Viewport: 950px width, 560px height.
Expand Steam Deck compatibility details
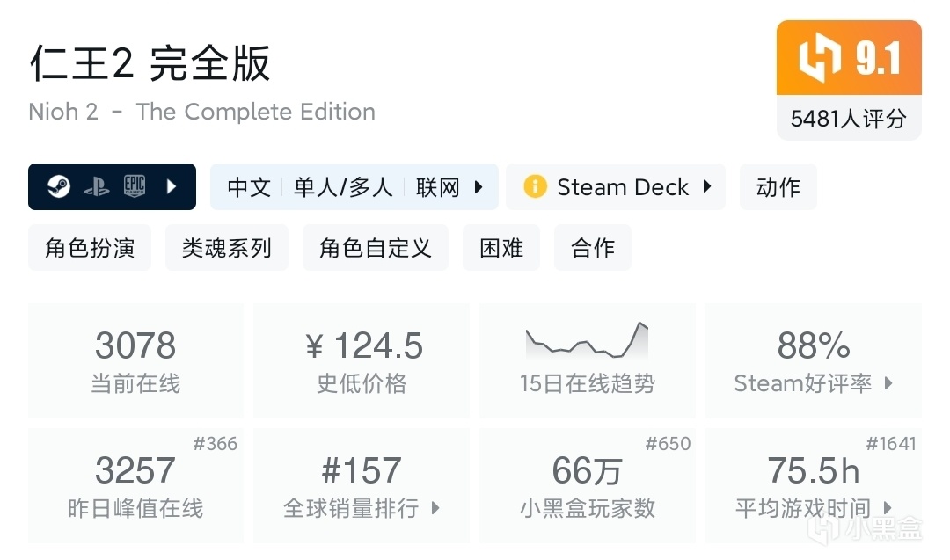[x=707, y=186]
